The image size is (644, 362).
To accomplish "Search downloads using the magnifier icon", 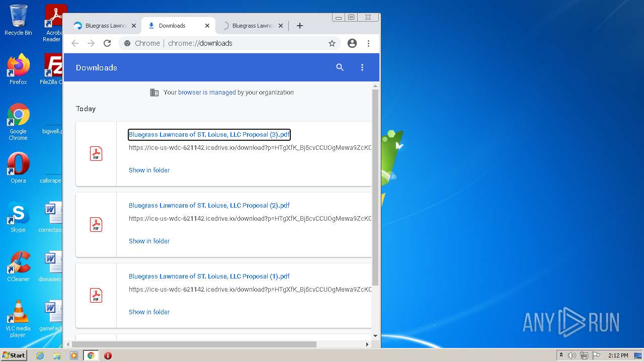I will [340, 67].
